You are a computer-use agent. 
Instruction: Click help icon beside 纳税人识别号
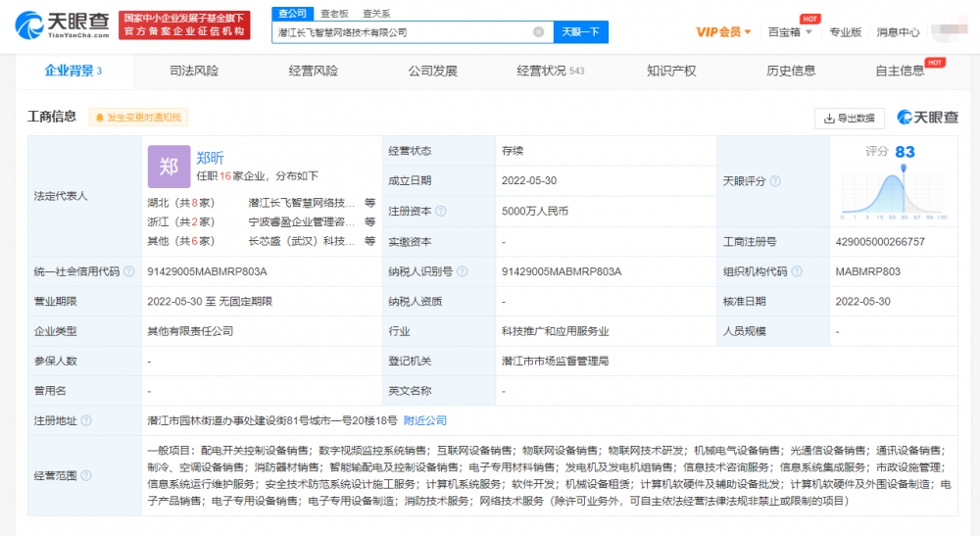click(x=462, y=271)
